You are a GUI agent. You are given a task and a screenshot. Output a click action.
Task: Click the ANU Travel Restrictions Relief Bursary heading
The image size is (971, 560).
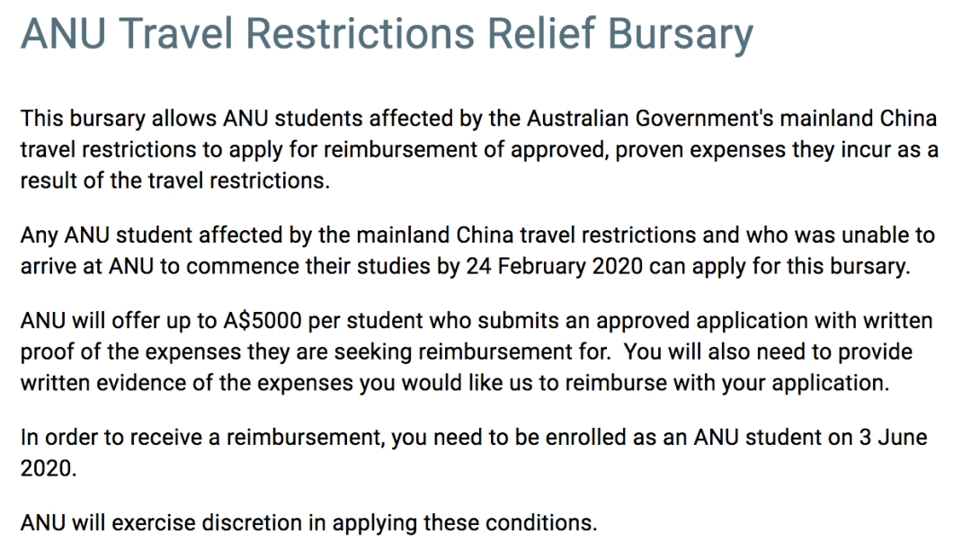click(387, 35)
